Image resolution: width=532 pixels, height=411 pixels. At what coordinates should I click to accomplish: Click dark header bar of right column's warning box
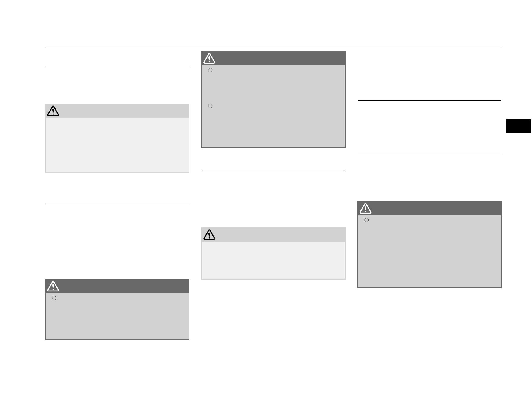pyautogui.click(x=429, y=208)
